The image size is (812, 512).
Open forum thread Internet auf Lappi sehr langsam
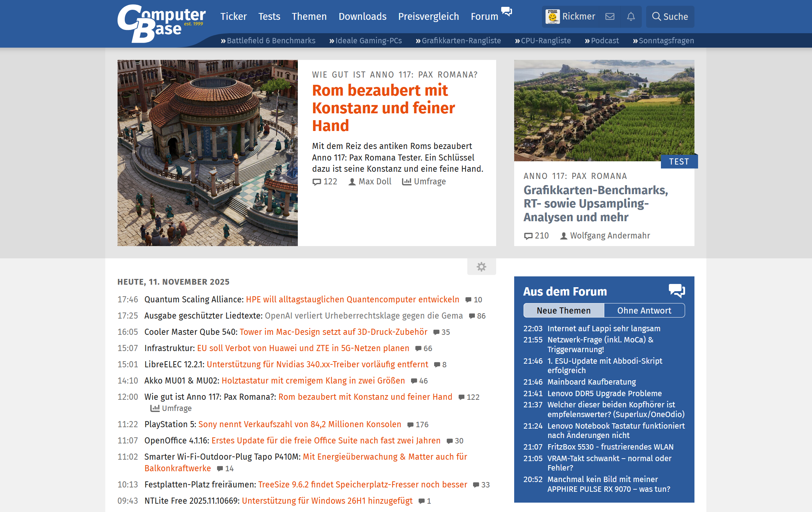(604, 328)
